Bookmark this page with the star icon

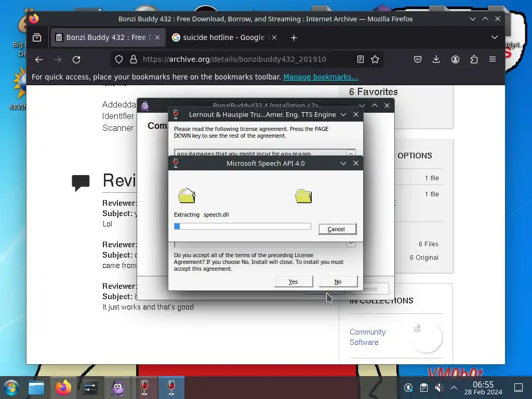(x=375, y=59)
